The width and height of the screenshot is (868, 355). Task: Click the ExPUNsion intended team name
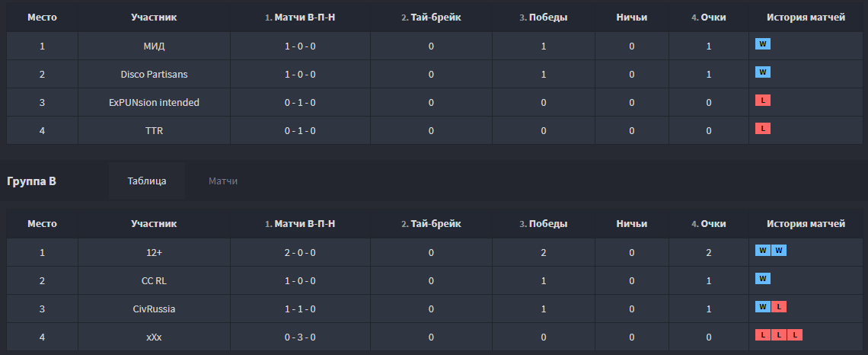[x=154, y=102]
